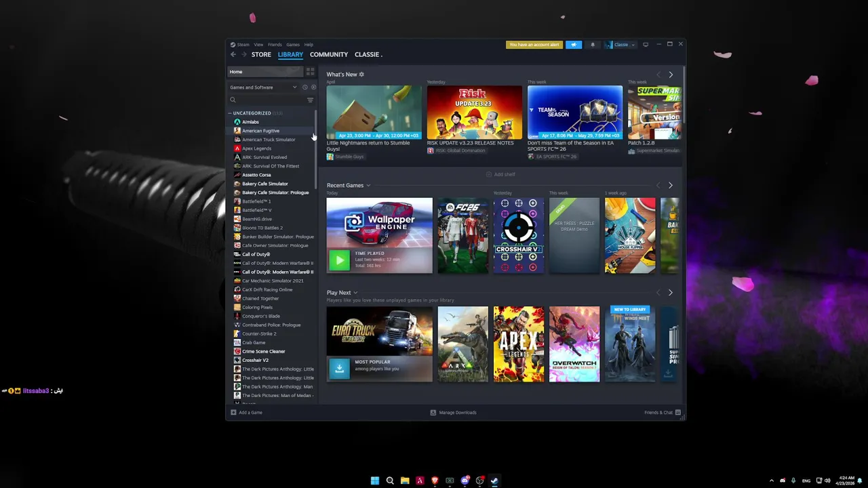Screen dimensions: 868x488
Task: Open the collections grid view icon
Action: pos(310,72)
